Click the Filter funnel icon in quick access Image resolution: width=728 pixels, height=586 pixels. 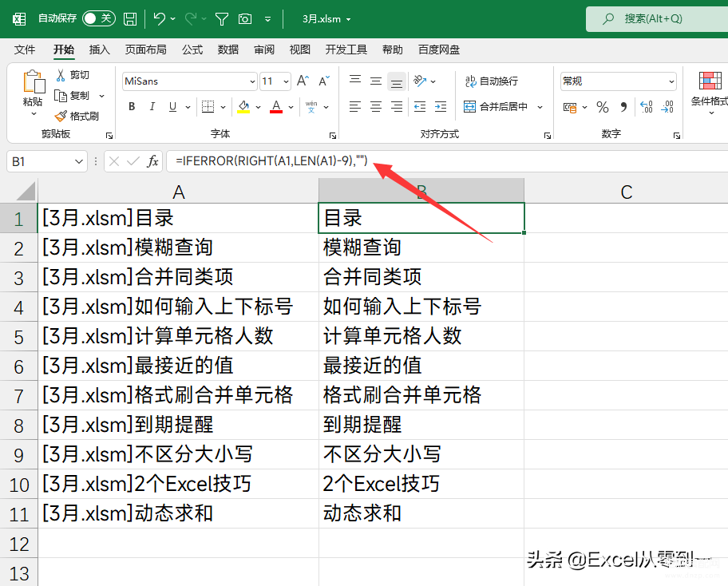[222, 19]
